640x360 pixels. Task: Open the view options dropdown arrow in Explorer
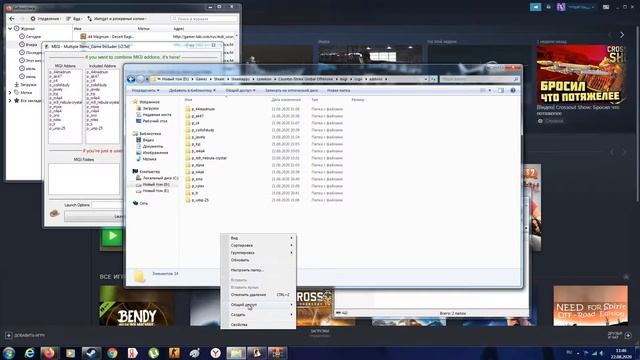(490, 90)
